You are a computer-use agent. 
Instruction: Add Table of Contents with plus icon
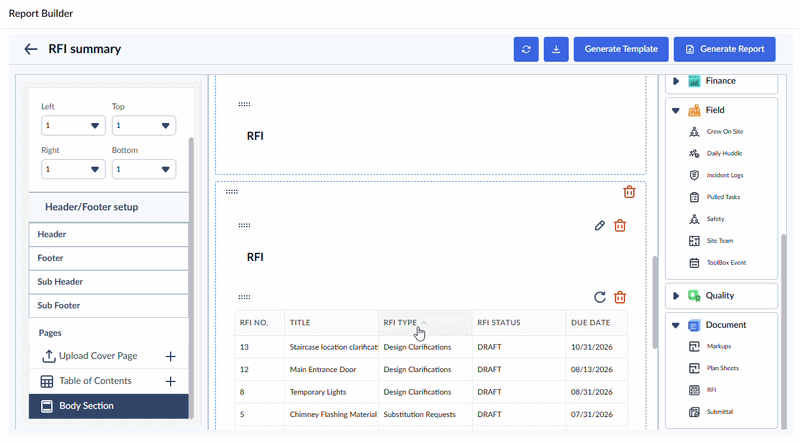click(x=170, y=381)
